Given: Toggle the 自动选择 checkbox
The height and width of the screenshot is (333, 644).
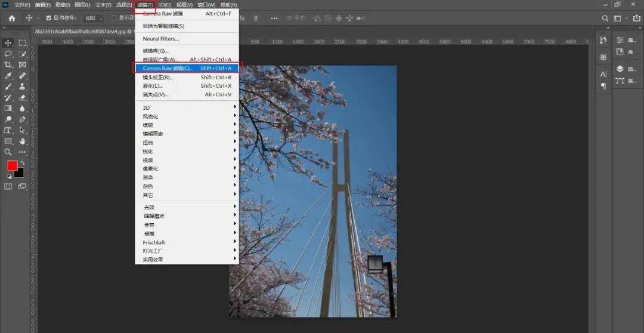Looking at the screenshot, I should (x=49, y=18).
